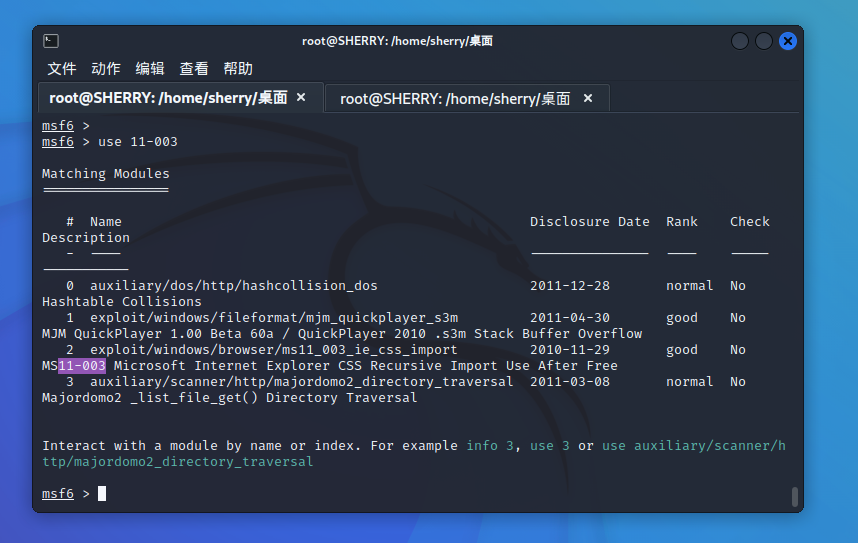Click the 'Description' header text
Viewport: 858px width, 543px height.
(86, 238)
